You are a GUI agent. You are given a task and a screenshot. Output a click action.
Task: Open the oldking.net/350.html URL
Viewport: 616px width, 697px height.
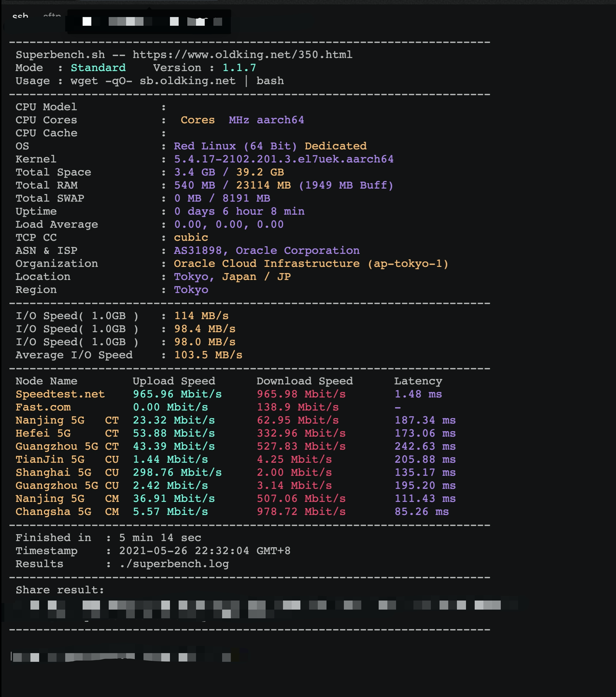pyautogui.click(x=242, y=55)
